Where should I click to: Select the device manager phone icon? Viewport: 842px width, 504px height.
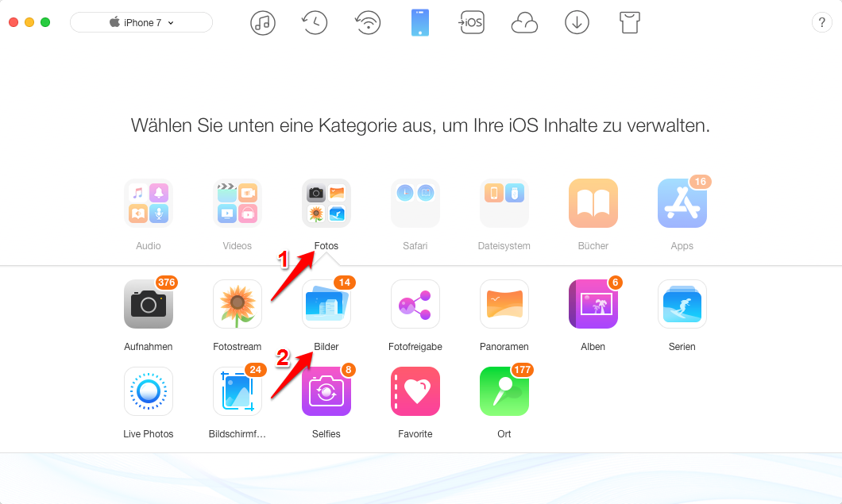point(420,22)
